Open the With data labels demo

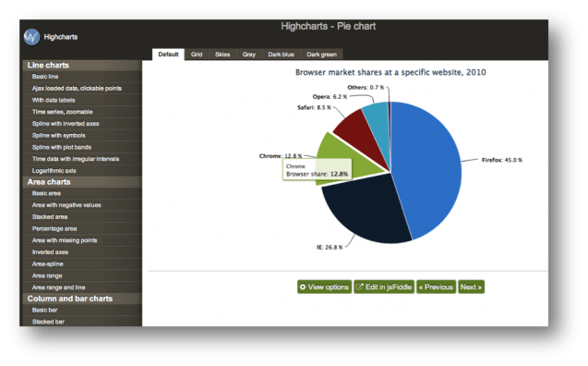pos(82,100)
